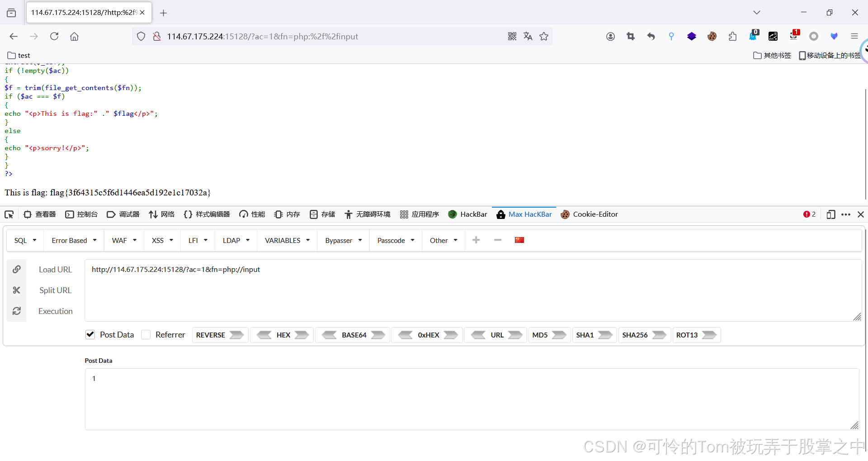
Task: Switch to the 网络 Network panel
Action: coord(161,214)
